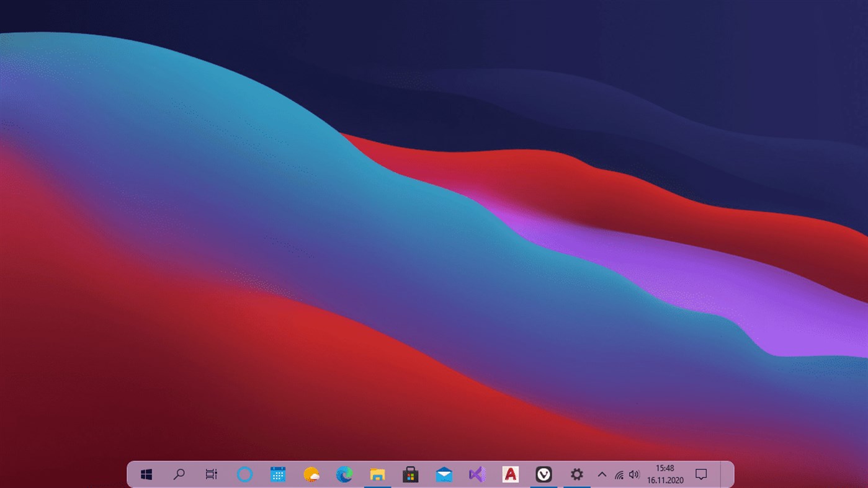This screenshot has height=488, width=868.
Task: Open the volume slider control
Action: tap(634, 474)
